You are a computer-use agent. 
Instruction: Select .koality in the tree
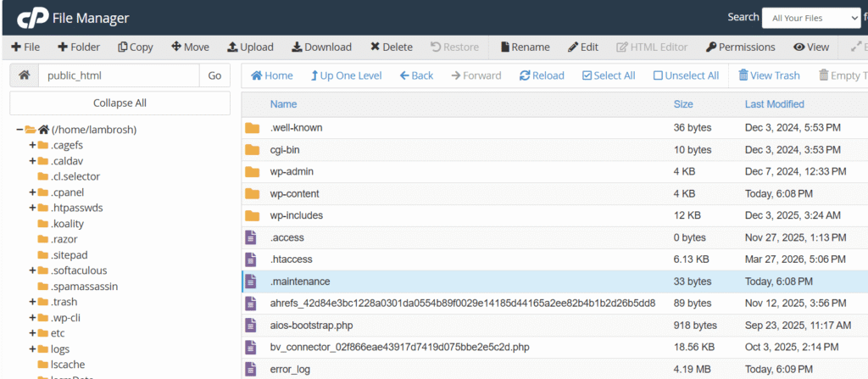click(x=67, y=223)
